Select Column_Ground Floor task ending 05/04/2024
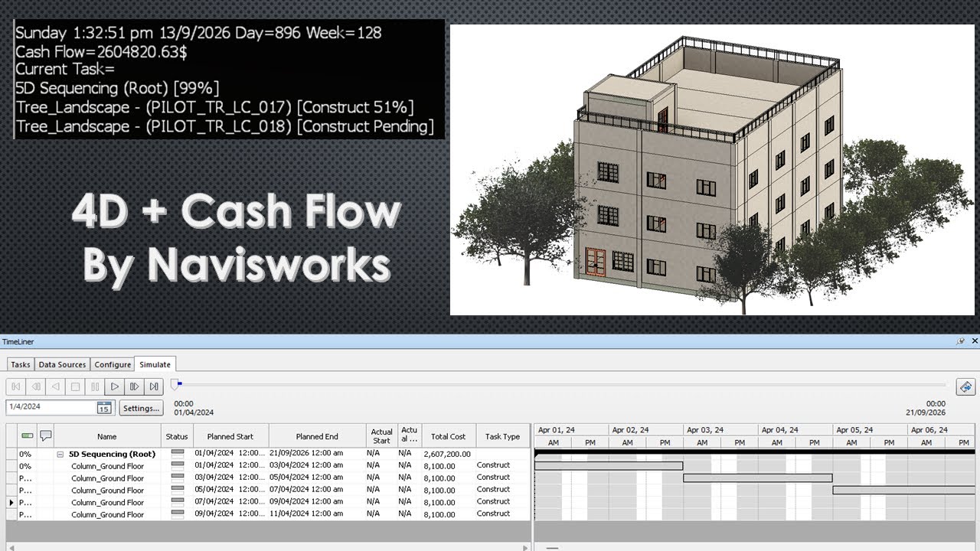This screenshot has height=551, width=980. 107,478
